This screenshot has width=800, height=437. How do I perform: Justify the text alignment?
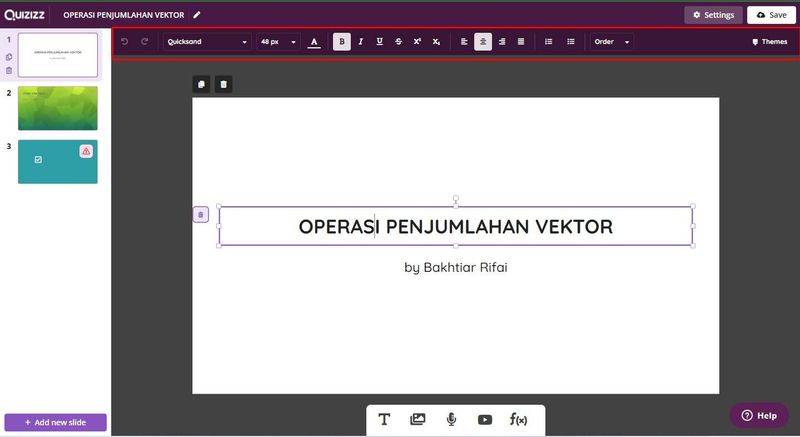[521, 42]
